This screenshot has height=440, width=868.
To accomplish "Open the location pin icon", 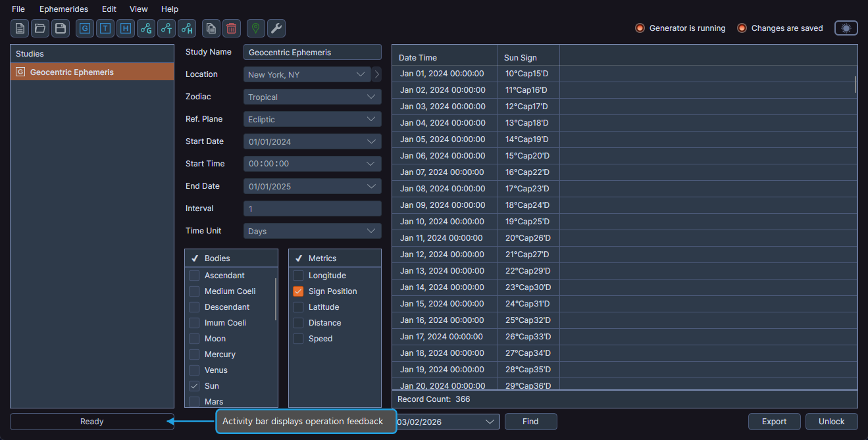I will point(255,28).
